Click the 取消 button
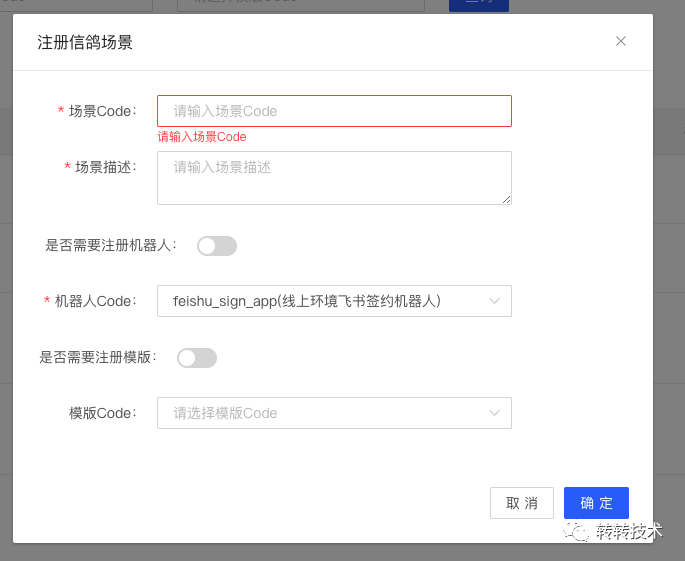The height and width of the screenshot is (561, 685). 522,503
